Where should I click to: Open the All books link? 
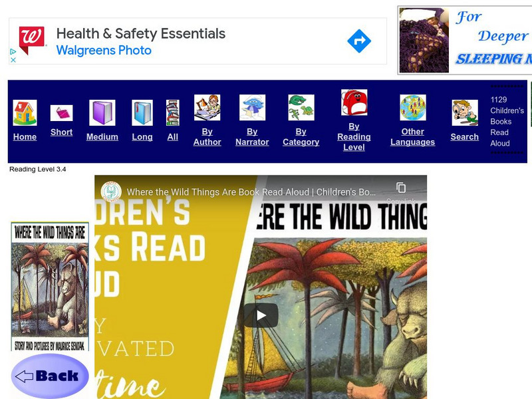tap(173, 137)
